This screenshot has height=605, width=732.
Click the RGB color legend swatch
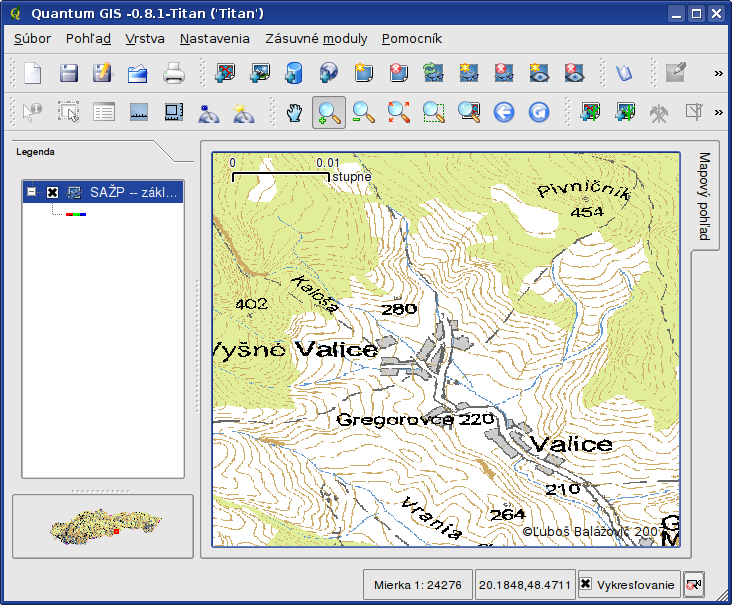pyautogui.click(x=75, y=214)
